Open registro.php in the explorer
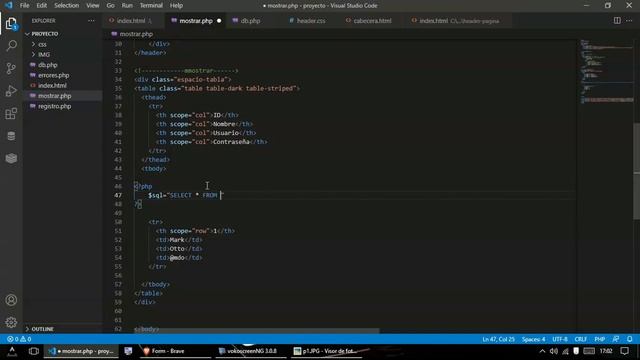Viewport: 640px width, 360px height. (54, 106)
